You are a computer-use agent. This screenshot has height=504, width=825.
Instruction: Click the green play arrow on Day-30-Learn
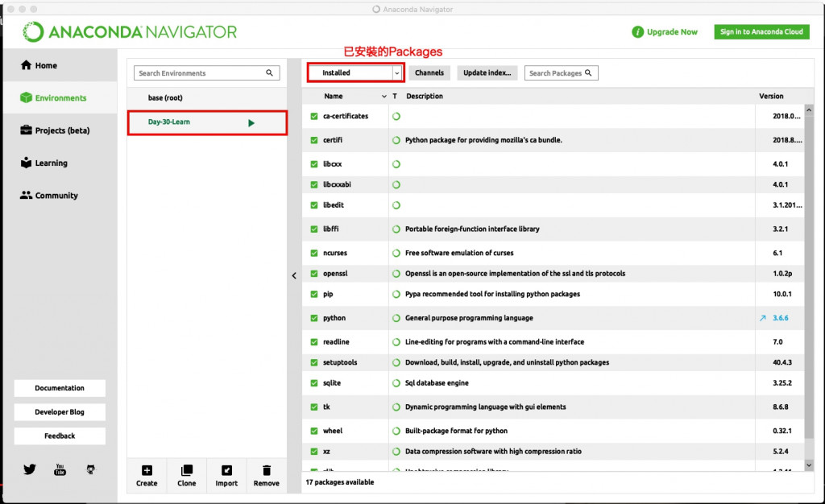[251, 123]
